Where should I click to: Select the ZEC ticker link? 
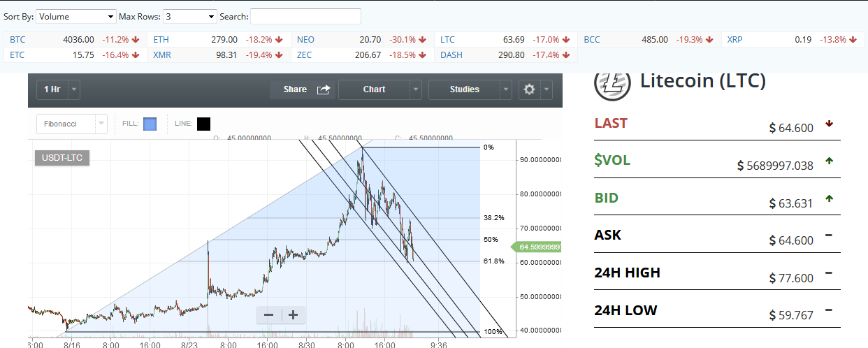click(x=304, y=55)
